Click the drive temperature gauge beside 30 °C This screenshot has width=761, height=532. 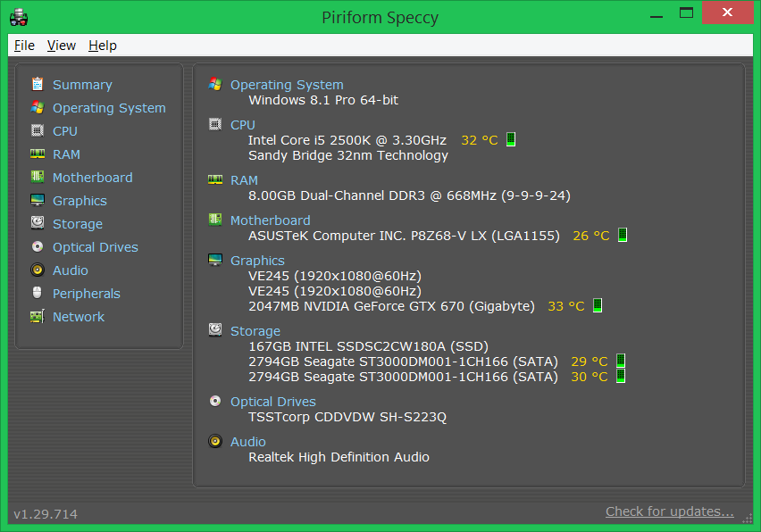pos(621,376)
